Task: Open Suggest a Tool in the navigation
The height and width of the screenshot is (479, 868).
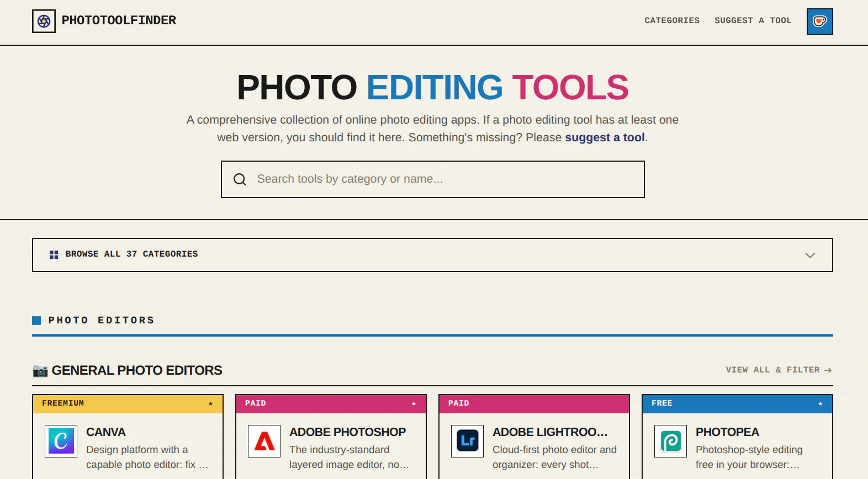Action: (753, 20)
